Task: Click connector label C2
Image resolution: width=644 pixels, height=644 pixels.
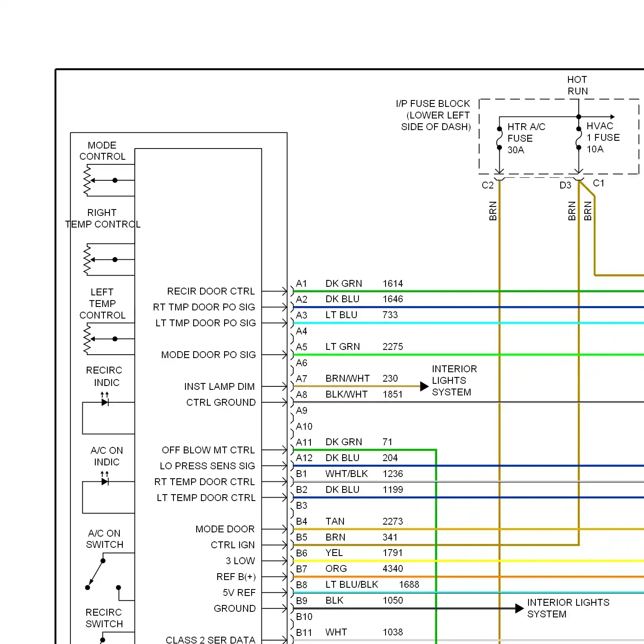Action: click(x=488, y=185)
